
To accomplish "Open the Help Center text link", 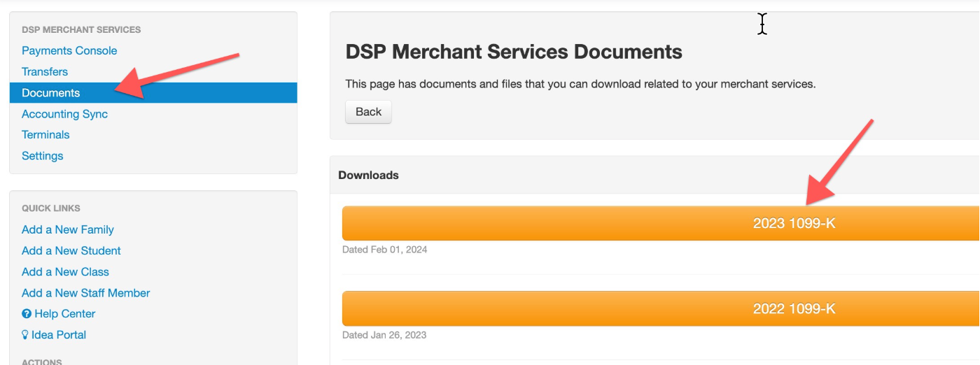I will pyautogui.click(x=65, y=314).
